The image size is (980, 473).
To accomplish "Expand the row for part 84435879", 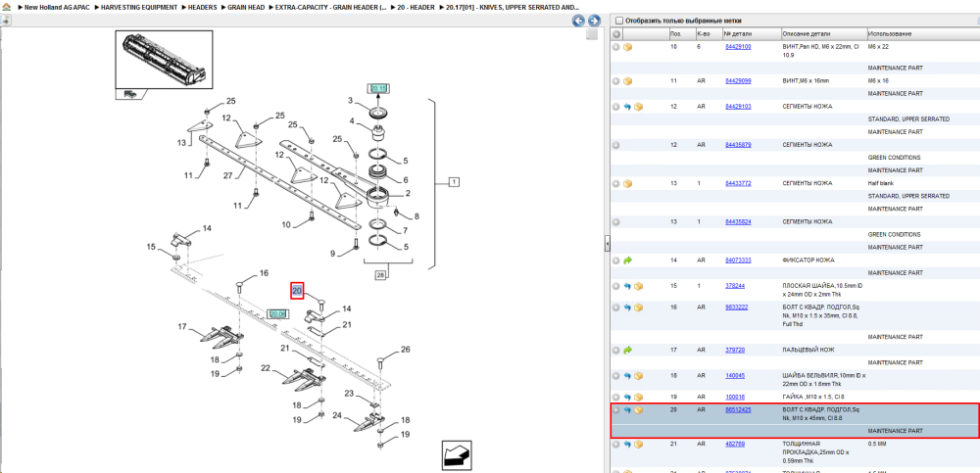I will pyautogui.click(x=616, y=145).
